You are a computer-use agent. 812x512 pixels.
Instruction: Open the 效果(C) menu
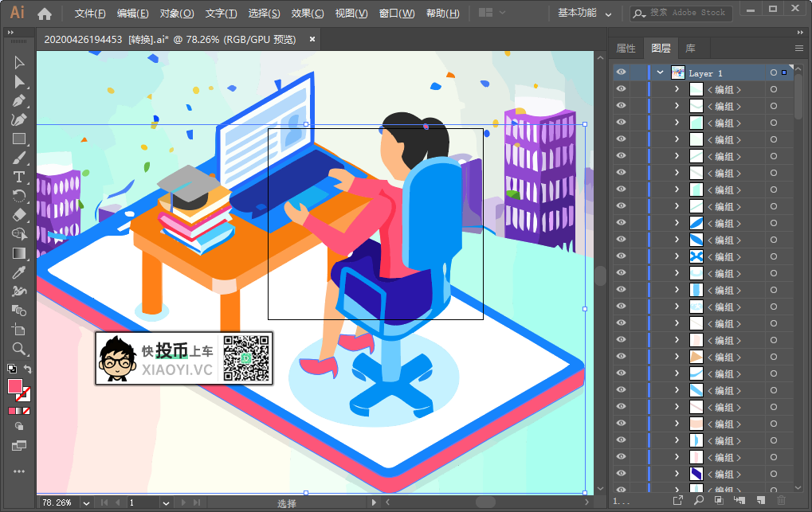[x=307, y=14]
